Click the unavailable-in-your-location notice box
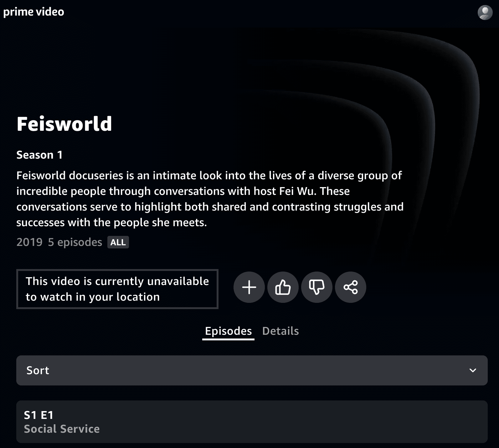 [117, 289]
